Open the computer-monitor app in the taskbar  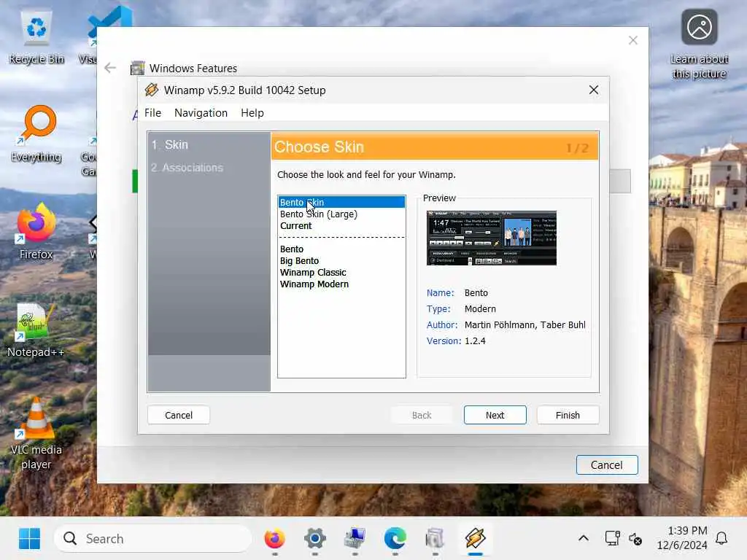coord(355,539)
